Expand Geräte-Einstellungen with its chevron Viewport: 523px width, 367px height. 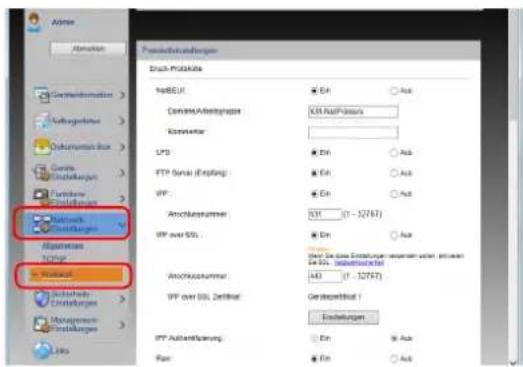point(122,173)
